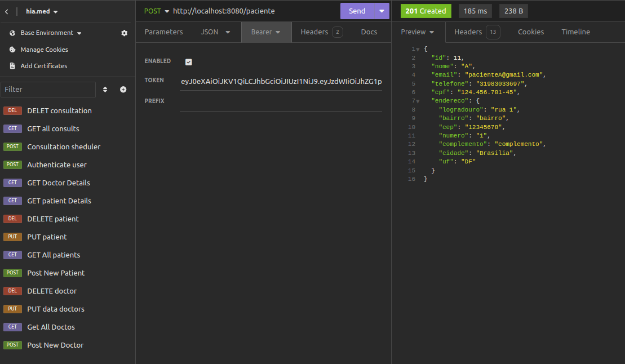Click Add Certificates

(x=44, y=66)
